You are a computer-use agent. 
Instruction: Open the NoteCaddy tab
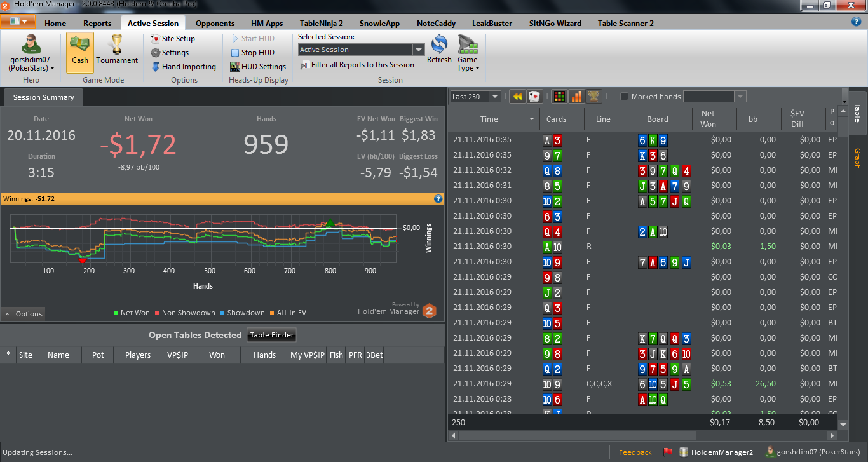pyautogui.click(x=436, y=24)
